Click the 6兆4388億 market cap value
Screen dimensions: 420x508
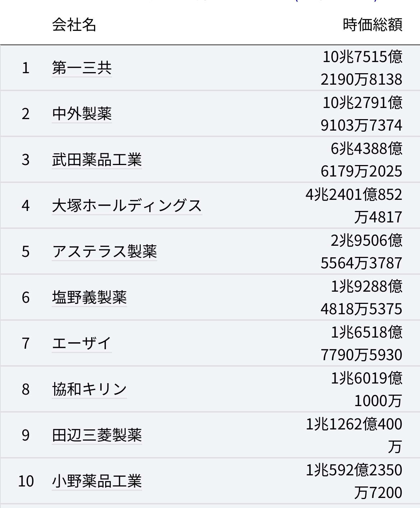pyautogui.click(x=361, y=160)
